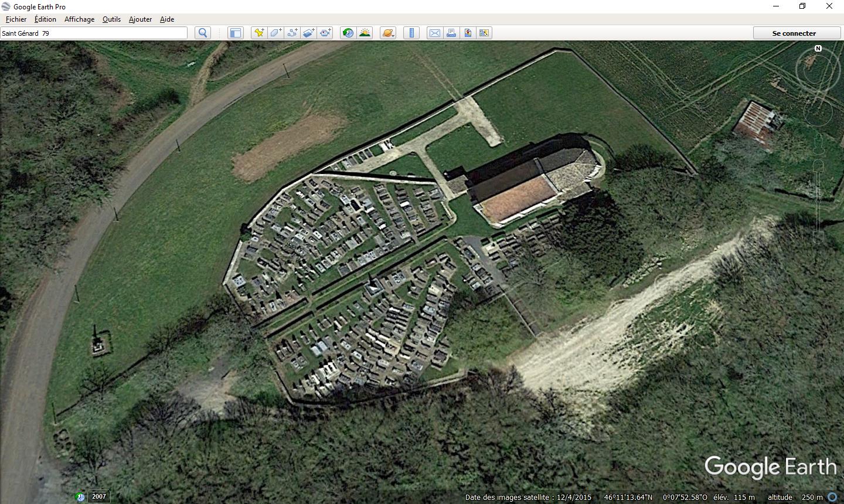
Task: Click the zoom in top of slider
Action: (x=818, y=166)
